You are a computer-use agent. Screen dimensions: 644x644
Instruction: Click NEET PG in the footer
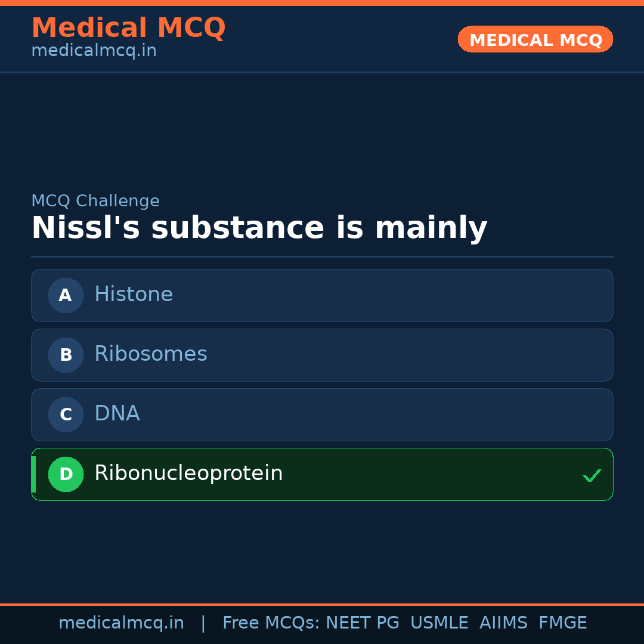click(363, 623)
